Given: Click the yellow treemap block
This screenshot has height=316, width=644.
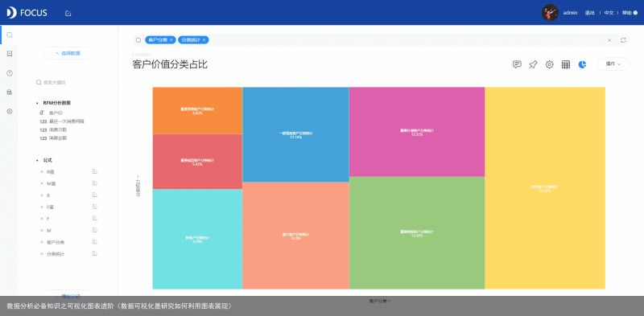Looking at the screenshot, I should (x=545, y=188).
